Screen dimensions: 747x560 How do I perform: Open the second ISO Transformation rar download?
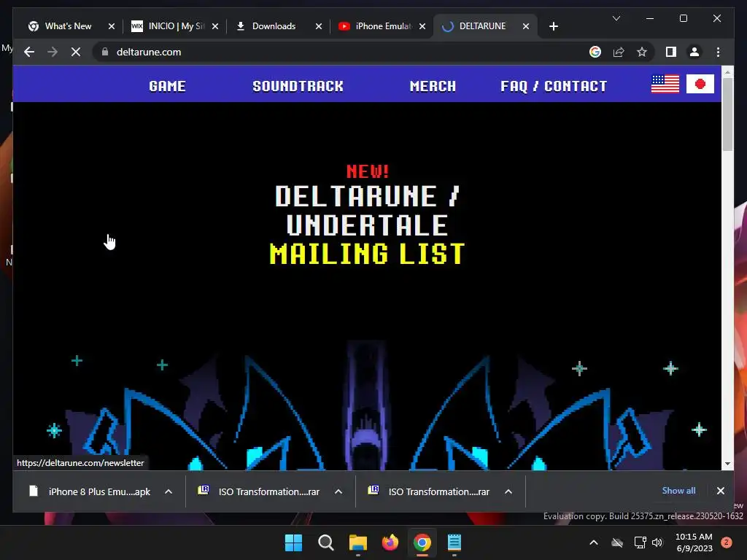click(x=430, y=491)
